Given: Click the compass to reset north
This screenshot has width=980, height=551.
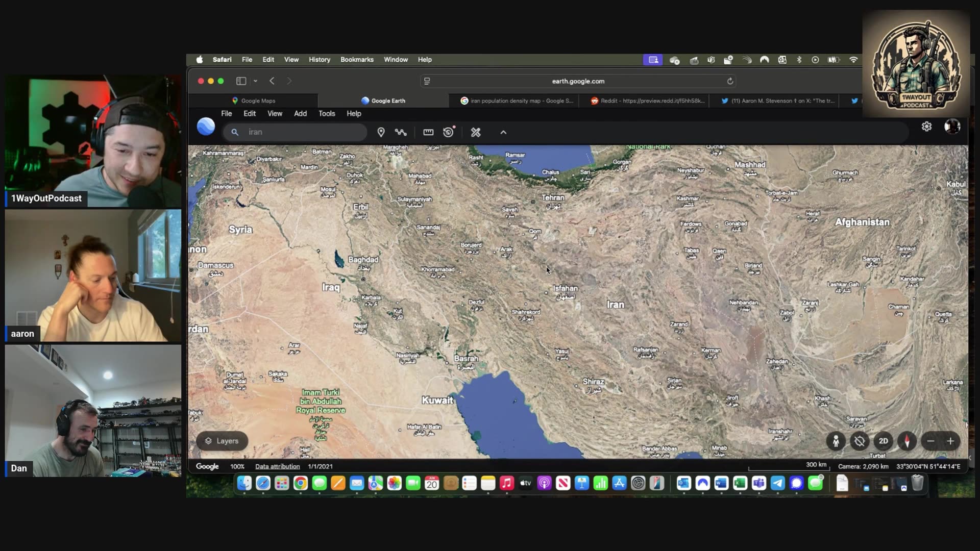Looking at the screenshot, I should pos(907,441).
